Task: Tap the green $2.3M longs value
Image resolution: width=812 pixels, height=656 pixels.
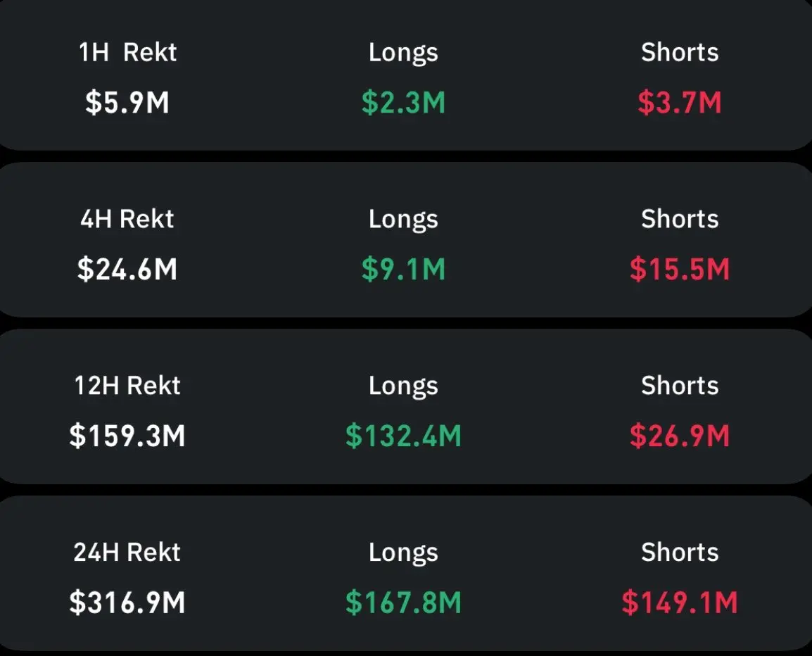Action: pos(403,103)
